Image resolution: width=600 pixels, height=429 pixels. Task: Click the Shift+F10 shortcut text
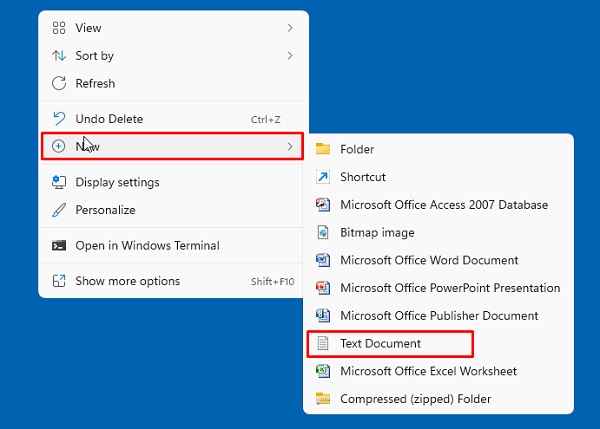point(272,282)
